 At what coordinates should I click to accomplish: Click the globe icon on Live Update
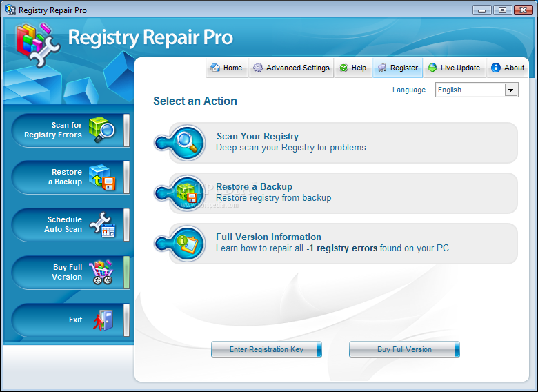[x=432, y=68]
